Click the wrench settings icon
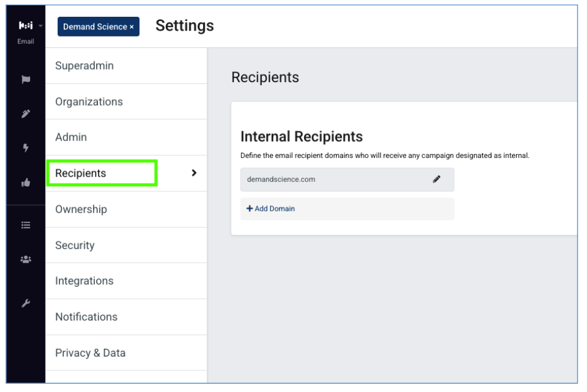587x392 pixels. [x=26, y=303]
